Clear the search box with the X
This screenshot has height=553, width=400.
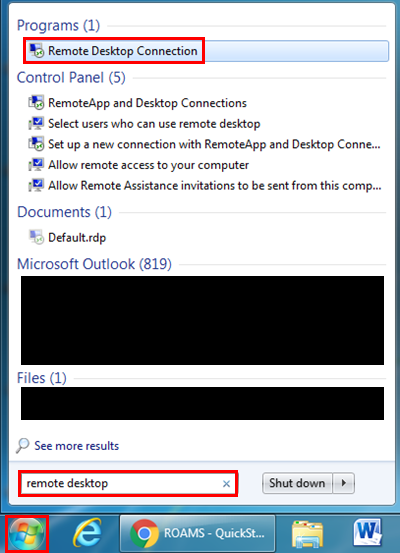(x=226, y=484)
